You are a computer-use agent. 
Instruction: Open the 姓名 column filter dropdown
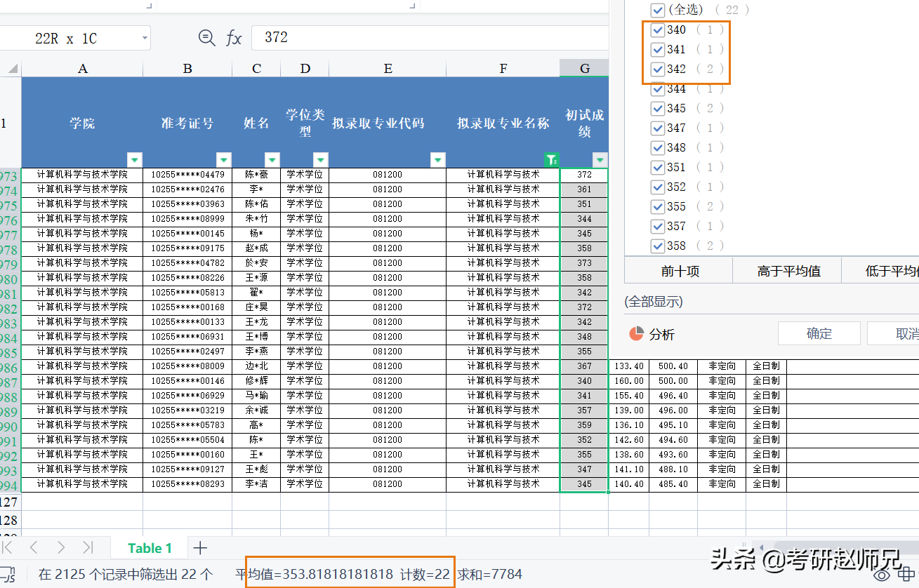pos(272,160)
